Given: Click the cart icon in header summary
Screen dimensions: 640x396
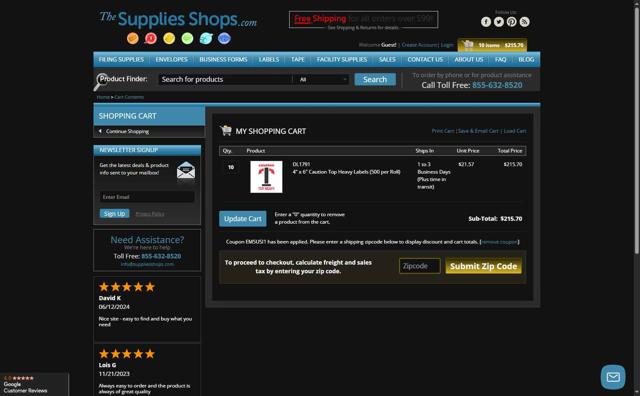Looking at the screenshot, I should coord(468,45).
